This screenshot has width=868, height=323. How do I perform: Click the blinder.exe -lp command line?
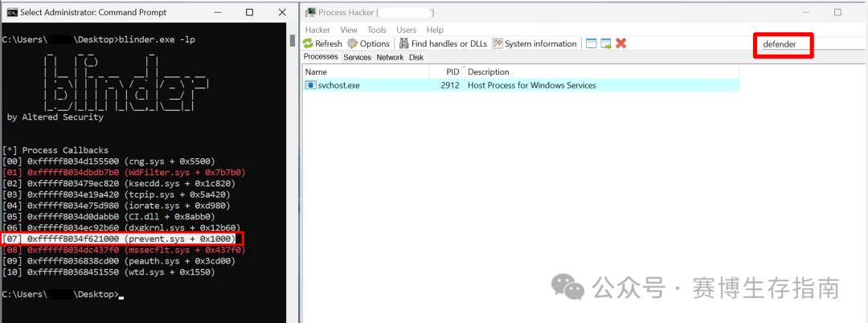[156, 39]
